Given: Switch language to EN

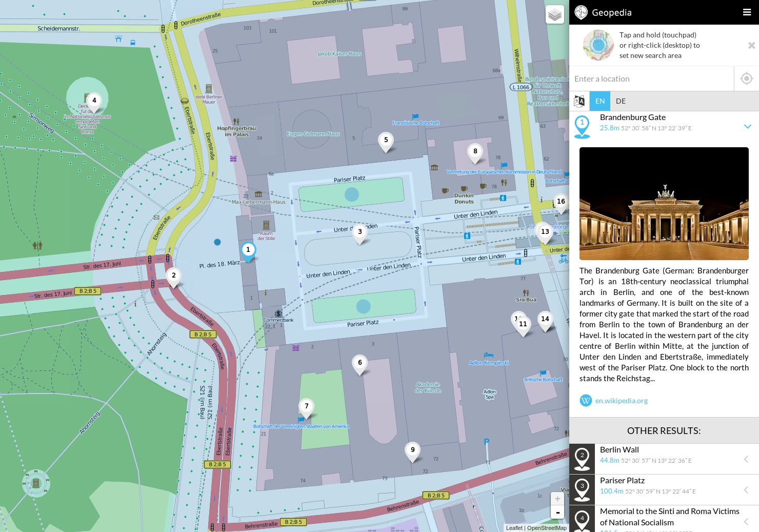Looking at the screenshot, I should click(600, 101).
